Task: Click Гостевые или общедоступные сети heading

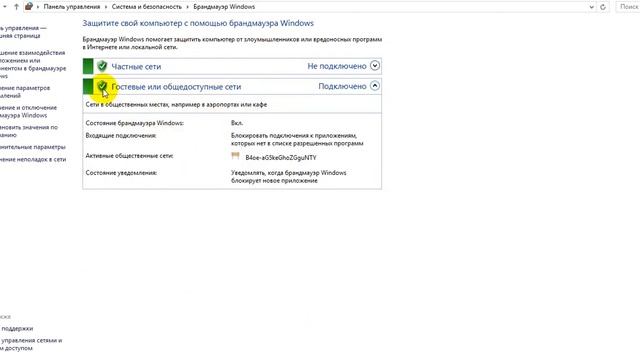Action: click(176, 87)
